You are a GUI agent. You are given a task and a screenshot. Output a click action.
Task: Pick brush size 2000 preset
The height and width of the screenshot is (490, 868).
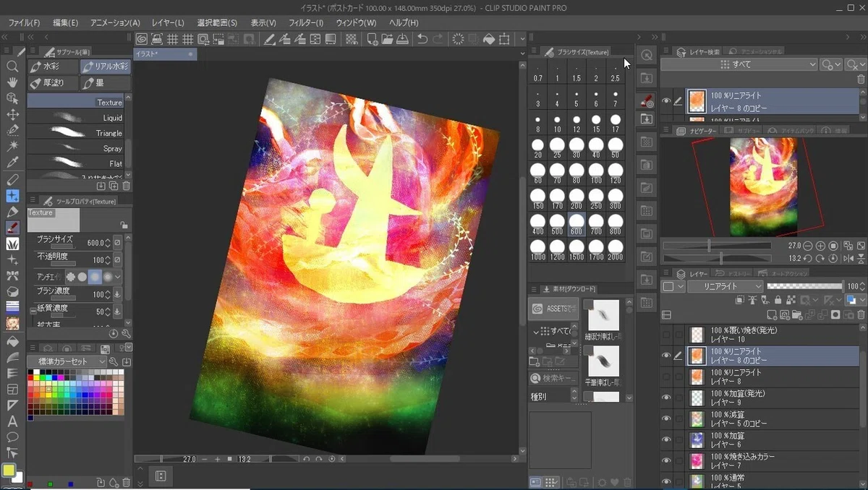(x=615, y=250)
